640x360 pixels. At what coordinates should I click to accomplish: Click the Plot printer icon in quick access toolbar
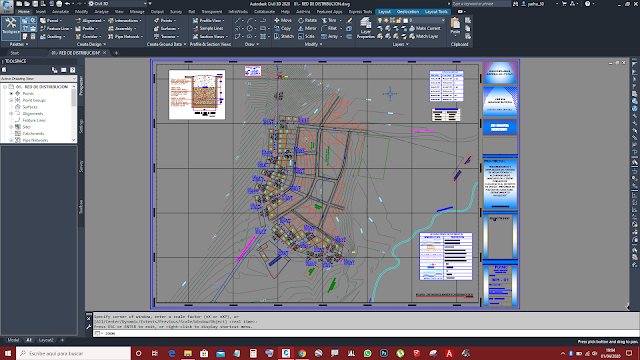(x=59, y=4)
